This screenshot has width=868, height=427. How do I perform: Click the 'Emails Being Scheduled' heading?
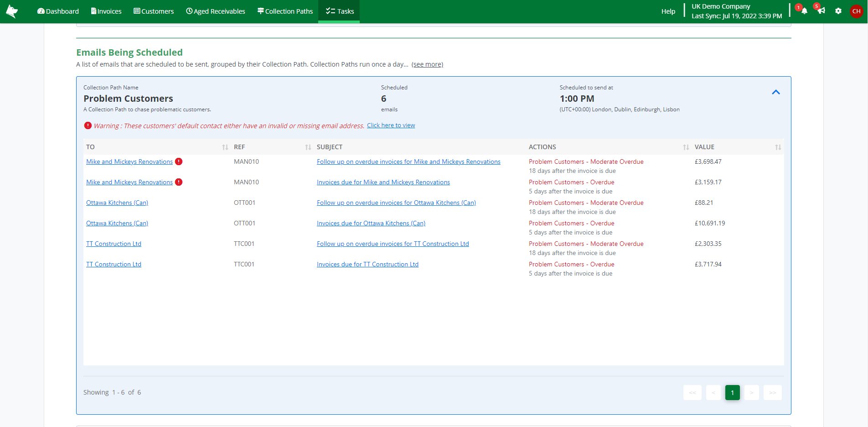tap(129, 52)
